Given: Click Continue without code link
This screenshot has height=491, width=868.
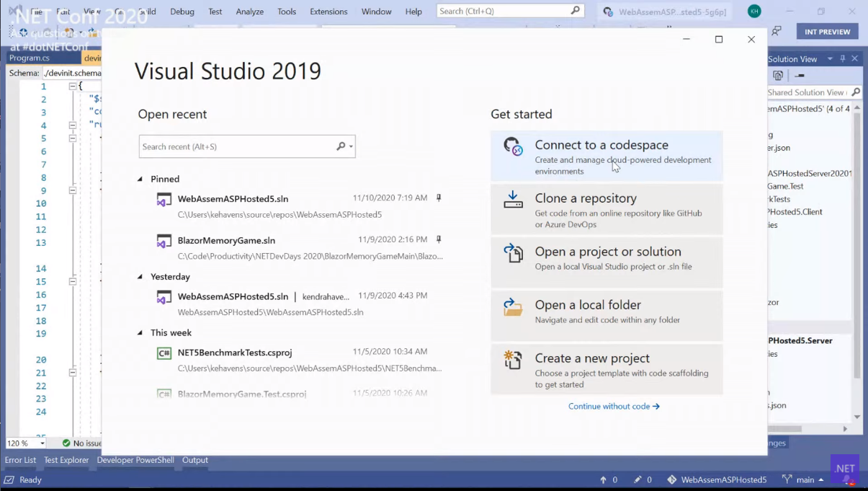Looking at the screenshot, I should (x=613, y=407).
